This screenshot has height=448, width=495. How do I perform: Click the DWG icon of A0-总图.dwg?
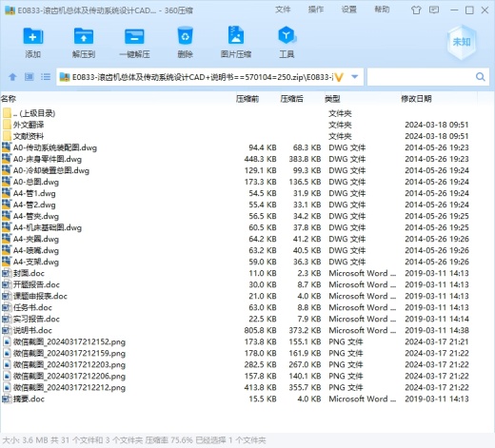7,182
